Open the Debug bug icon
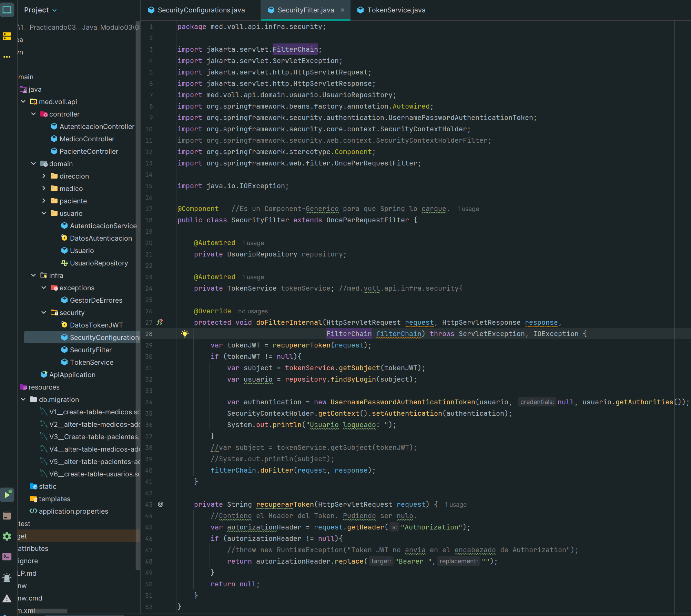691x616 pixels. coord(7,577)
